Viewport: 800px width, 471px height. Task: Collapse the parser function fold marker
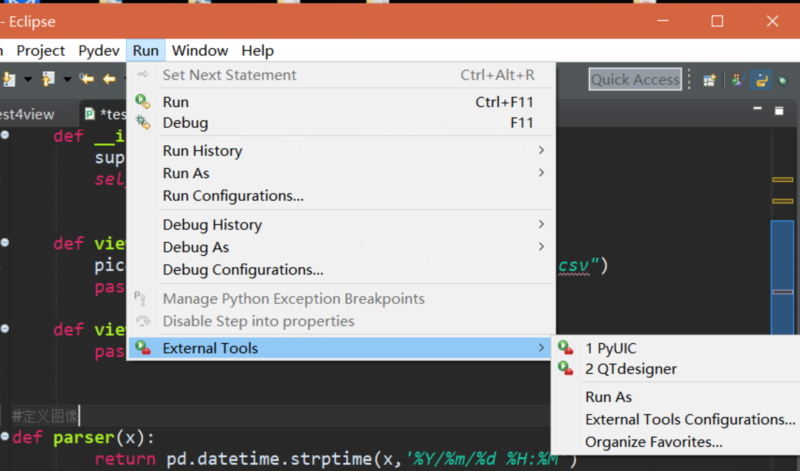tap(5, 436)
